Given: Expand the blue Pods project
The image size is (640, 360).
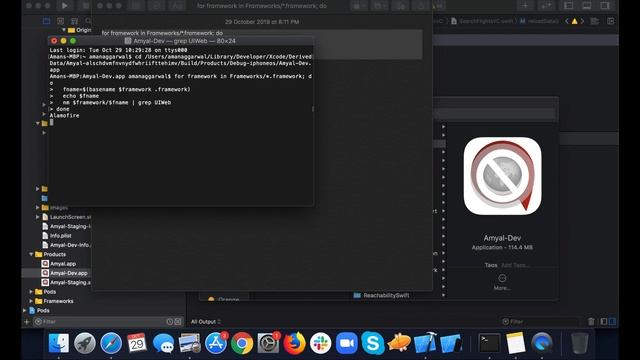Looking at the screenshot, I should coord(24,311).
